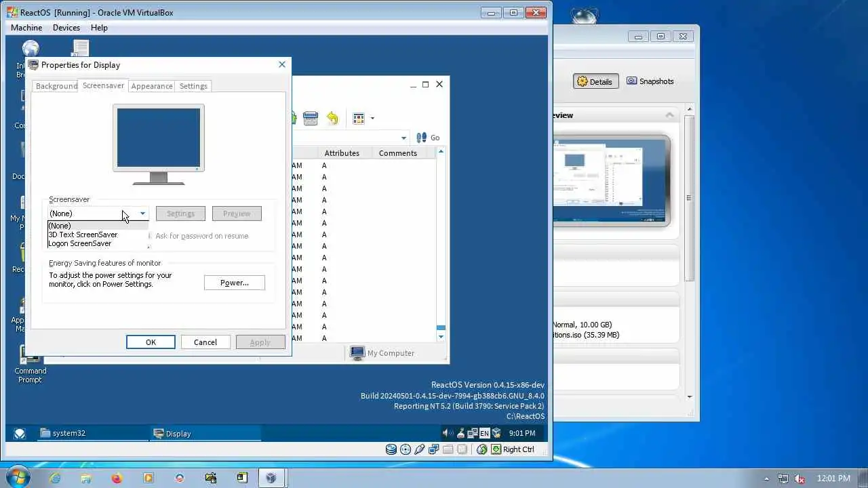The width and height of the screenshot is (868, 488).
Task: Open the Windows Start orb
Action: [x=18, y=477]
